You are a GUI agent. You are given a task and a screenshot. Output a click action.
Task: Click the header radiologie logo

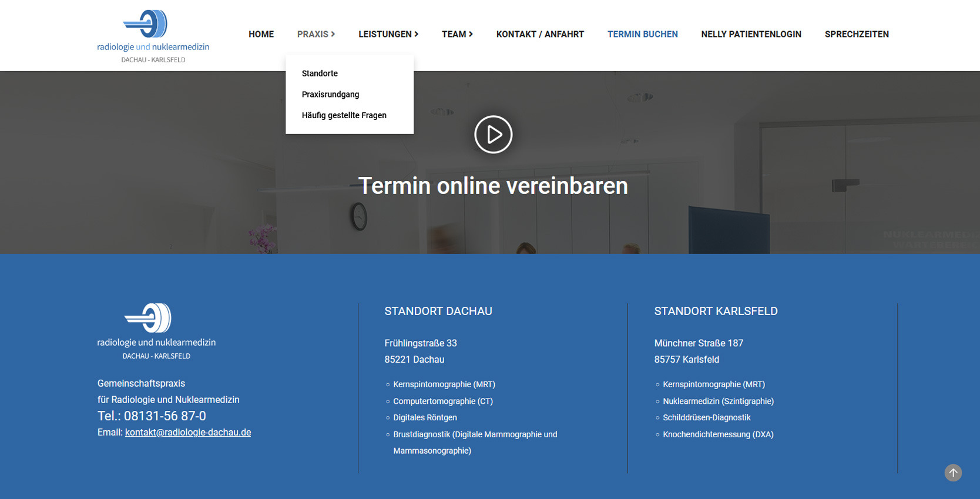153,36
